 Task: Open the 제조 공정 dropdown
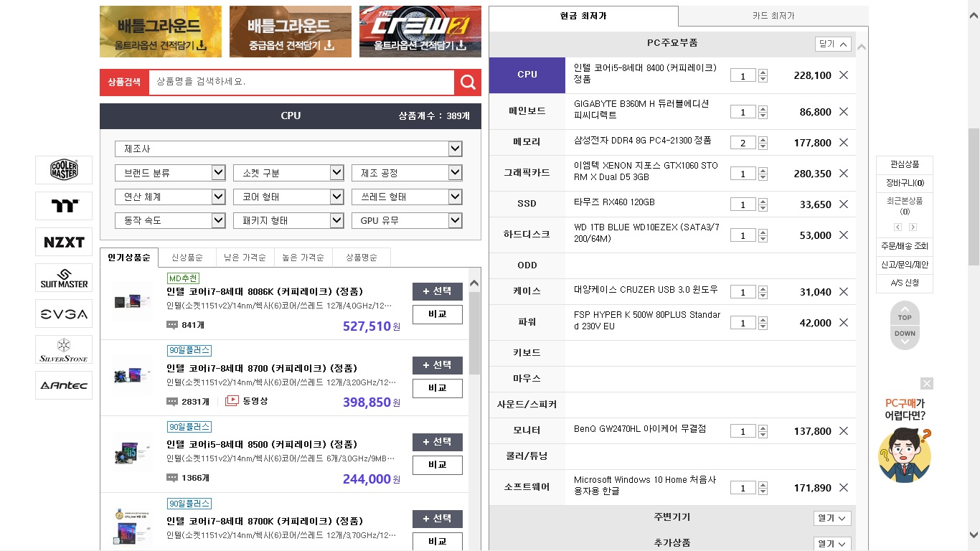click(x=407, y=173)
